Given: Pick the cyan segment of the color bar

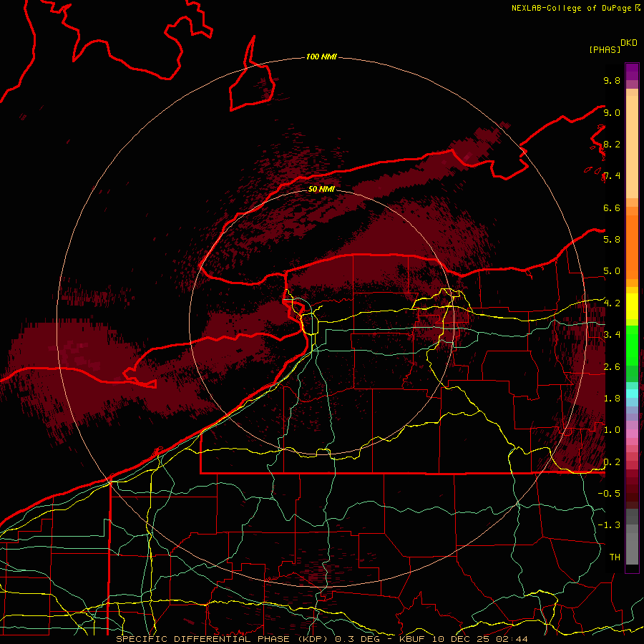Looking at the screenshot, I should pyautogui.click(x=632, y=394).
